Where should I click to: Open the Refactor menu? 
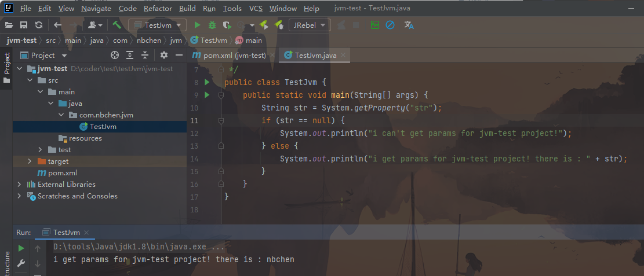158,9
